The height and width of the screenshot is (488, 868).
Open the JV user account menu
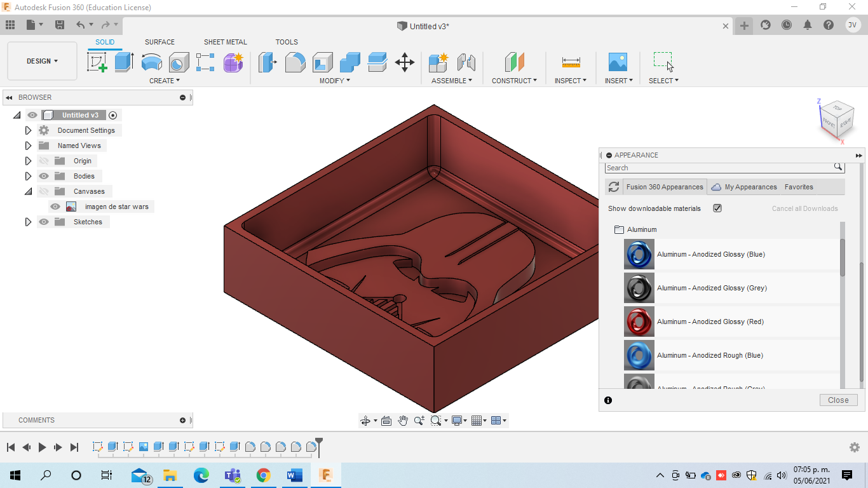(x=853, y=25)
